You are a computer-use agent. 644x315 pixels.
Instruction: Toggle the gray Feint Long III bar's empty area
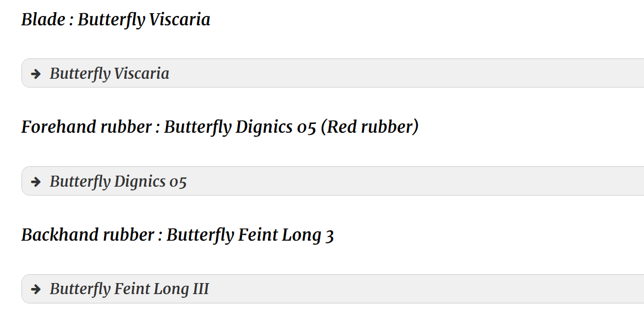(x=427, y=289)
